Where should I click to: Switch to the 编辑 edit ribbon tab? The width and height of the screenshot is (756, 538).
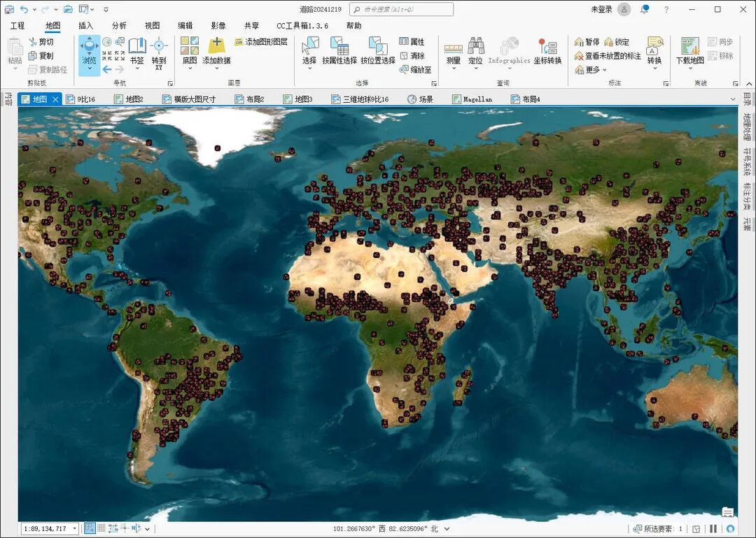(185, 26)
